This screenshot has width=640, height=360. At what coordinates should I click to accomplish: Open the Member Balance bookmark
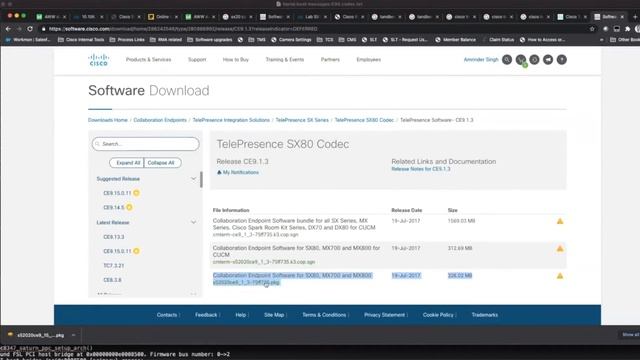(x=456, y=40)
